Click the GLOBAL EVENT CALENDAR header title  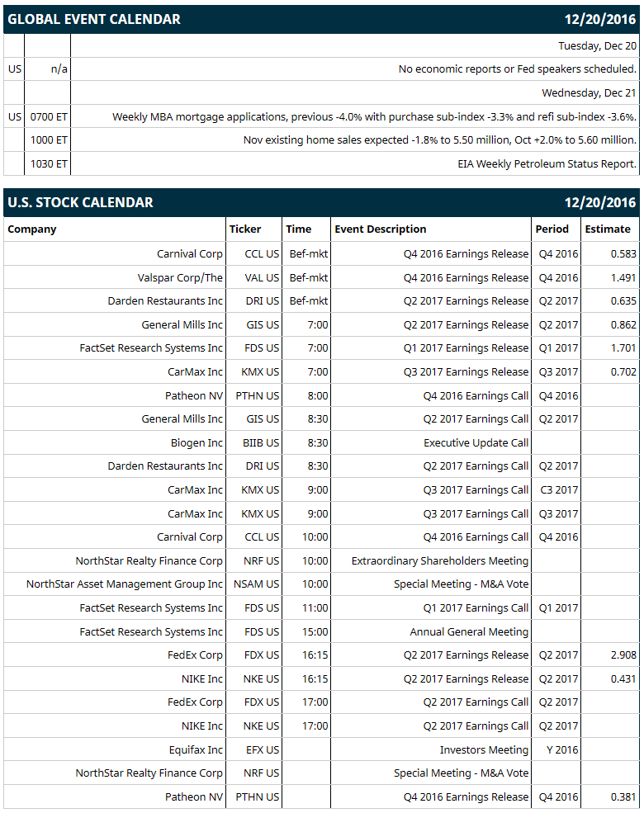[94, 19]
